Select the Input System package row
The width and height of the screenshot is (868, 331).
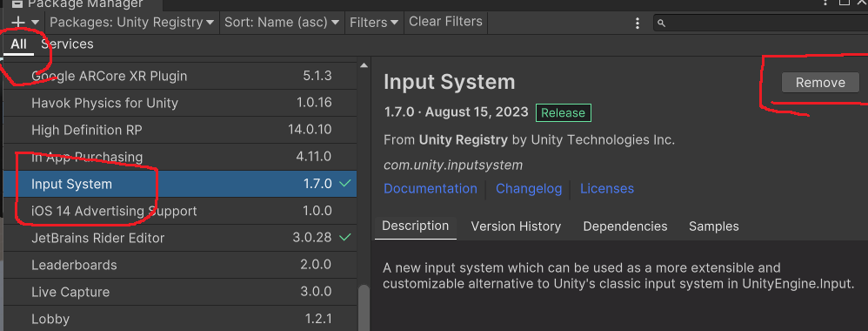(179, 184)
